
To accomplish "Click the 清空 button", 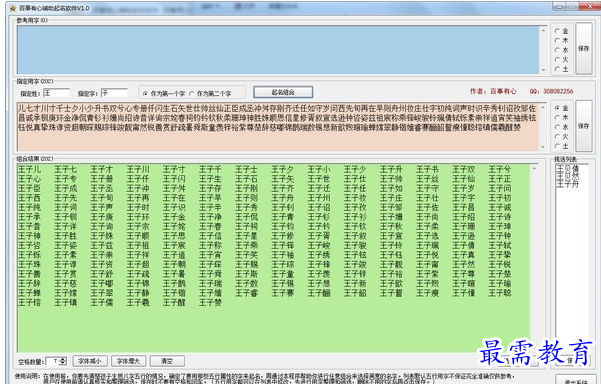I will click(167, 361).
